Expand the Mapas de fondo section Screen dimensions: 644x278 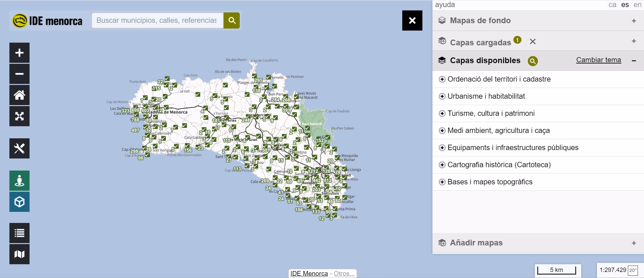point(634,21)
